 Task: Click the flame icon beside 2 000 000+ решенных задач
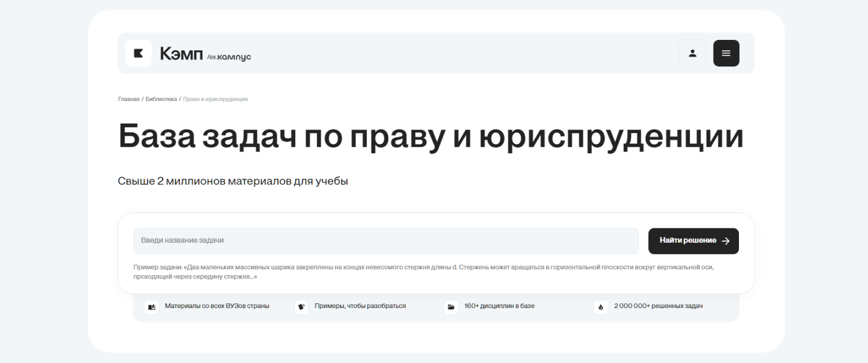click(x=601, y=307)
